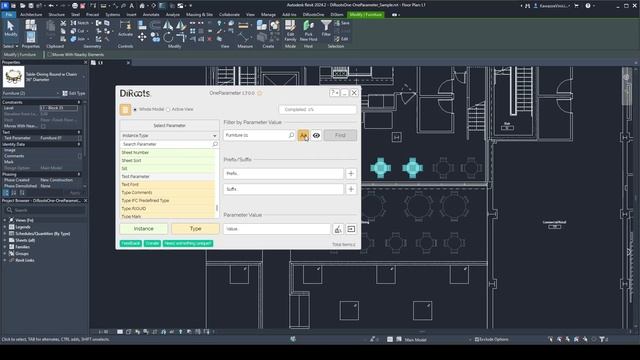Click the Need something unique button

[x=188, y=243]
